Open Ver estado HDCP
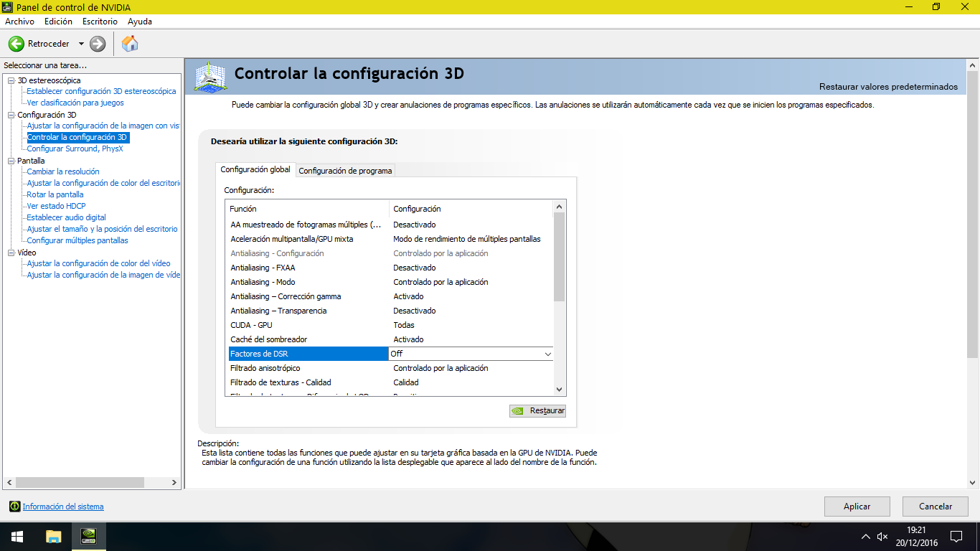This screenshot has height=551, width=980. tap(56, 206)
